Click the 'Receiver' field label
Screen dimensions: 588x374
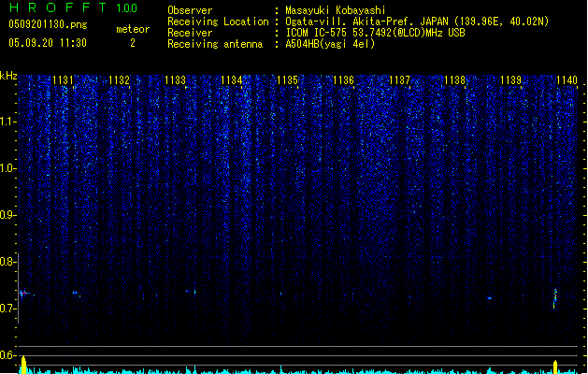190,33
